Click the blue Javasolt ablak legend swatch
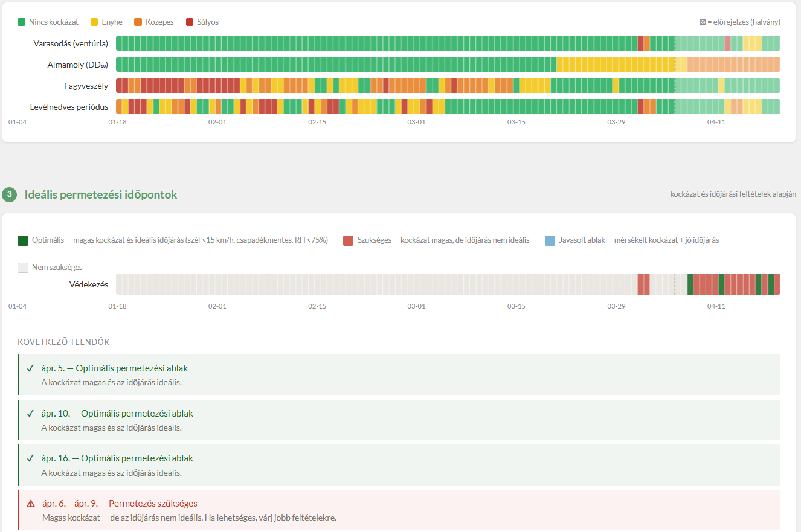Image resolution: width=801 pixels, height=532 pixels. (x=549, y=240)
